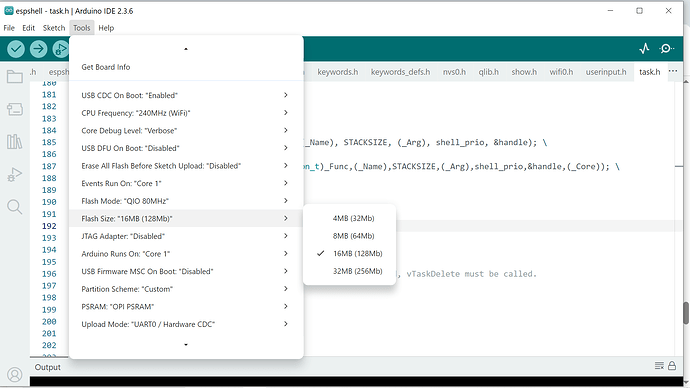
Task: Open the Serial Plotter
Action: click(644, 48)
